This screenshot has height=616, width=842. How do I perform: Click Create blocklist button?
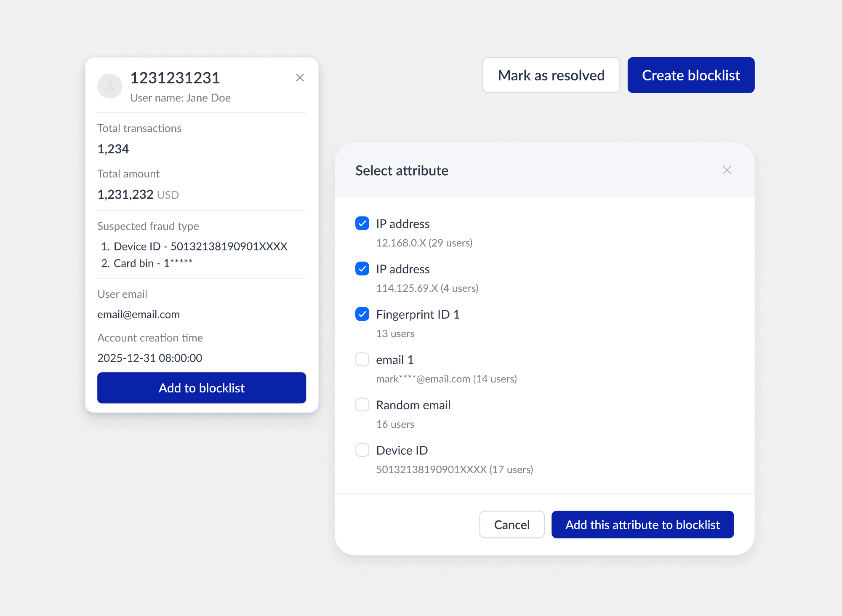[691, 75]
